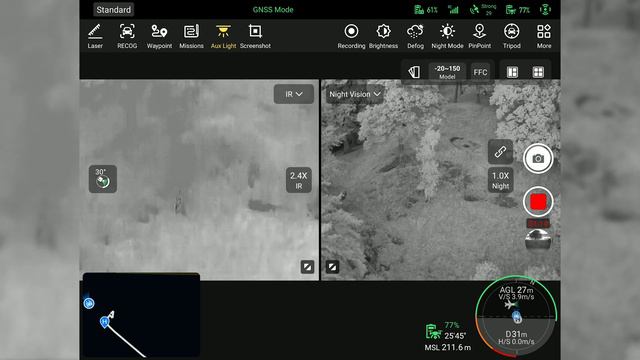View signal strength bars indicator
This screenshot has height=360, width=640.
[453, 9]
